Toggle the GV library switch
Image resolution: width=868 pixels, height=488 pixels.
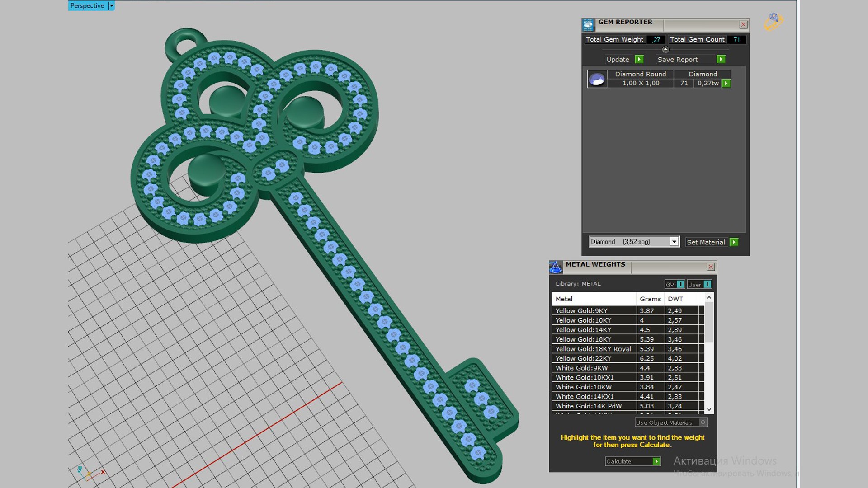pyautogui.click(x=680, y=284)
